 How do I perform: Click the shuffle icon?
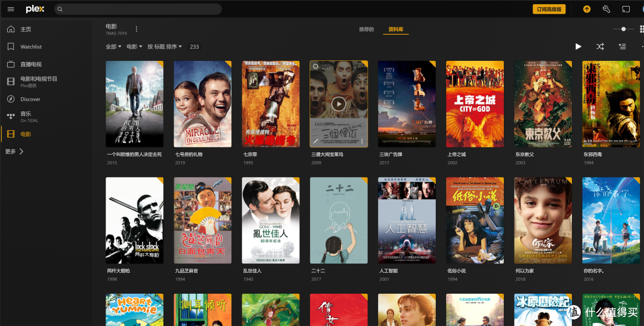pyautogui.click(x=600, y=47)
